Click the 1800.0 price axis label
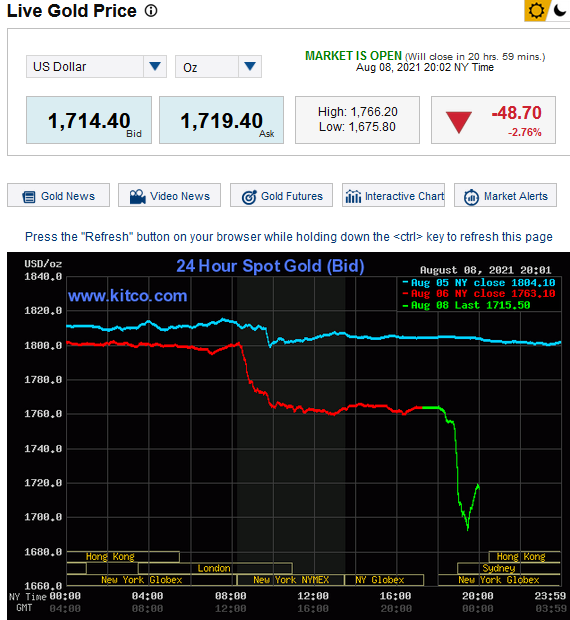The width and height of the screenshot is (570, 620). click(x=43, y=345)
